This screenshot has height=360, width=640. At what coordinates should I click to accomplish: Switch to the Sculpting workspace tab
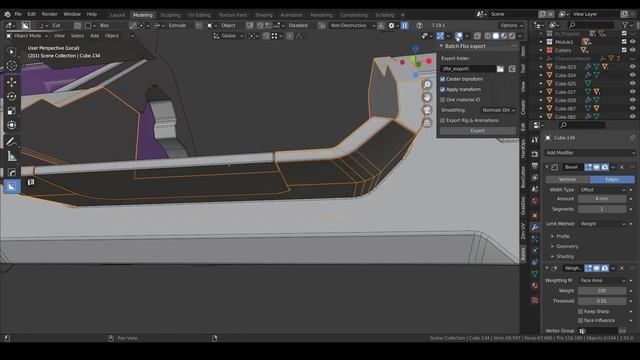point(170,15)
